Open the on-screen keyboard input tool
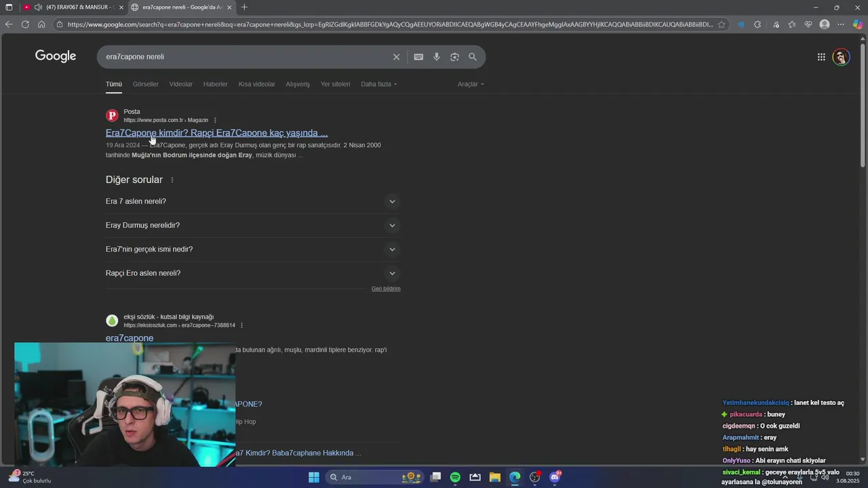Viewport: 868px width, 488px height. point(418,57)
